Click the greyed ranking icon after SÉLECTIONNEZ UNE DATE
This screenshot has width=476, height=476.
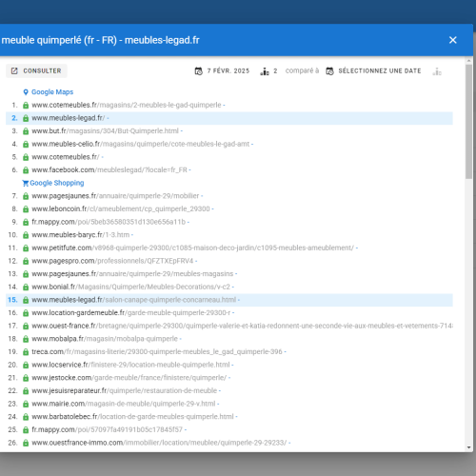(437, 71)
